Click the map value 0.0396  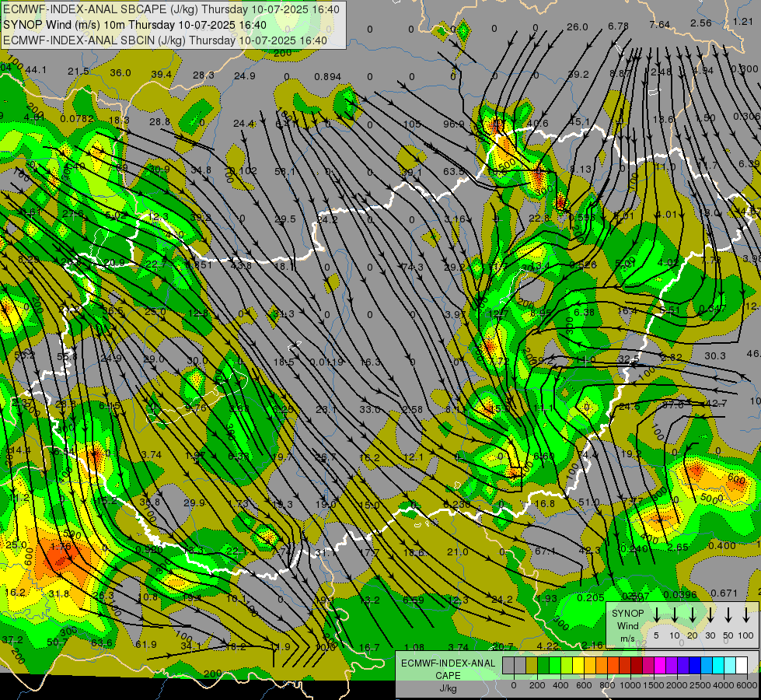[680, 594]
